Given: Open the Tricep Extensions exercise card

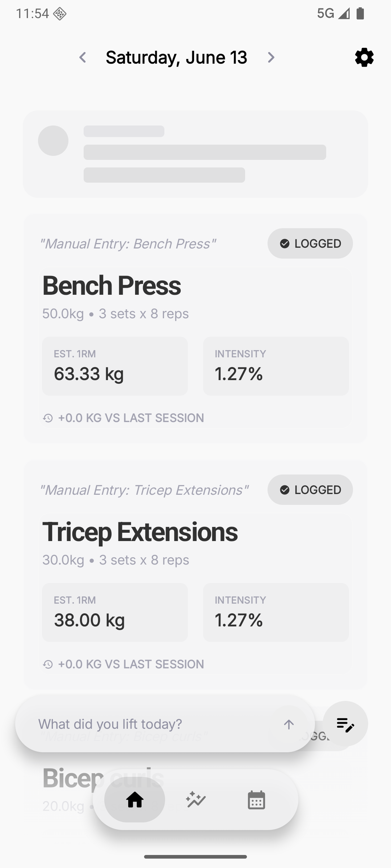Looking at the screenshot, I should click(x=195, y=575).
